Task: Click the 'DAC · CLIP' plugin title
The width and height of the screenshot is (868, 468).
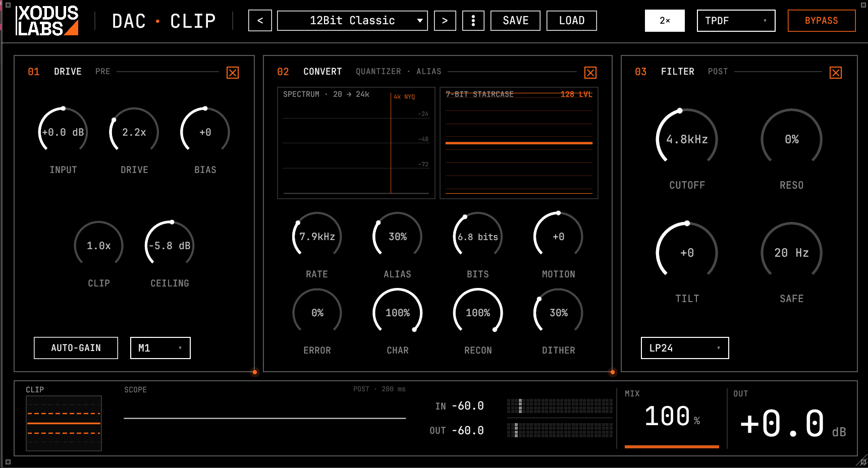Action: pyautogui.click(x=164, y=21)
